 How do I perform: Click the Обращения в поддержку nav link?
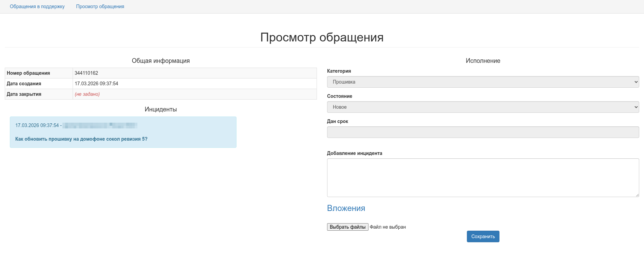(x=37, y=6)
